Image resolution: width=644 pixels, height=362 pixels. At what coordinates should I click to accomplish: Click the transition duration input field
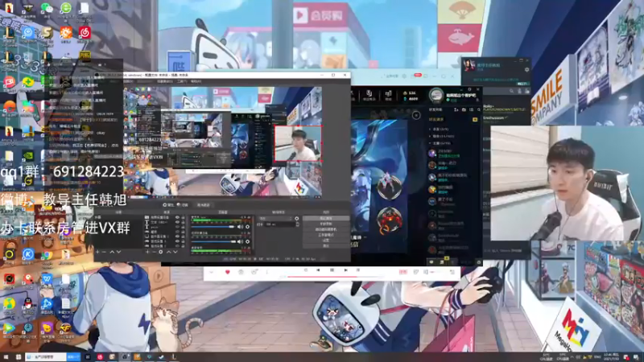click(280, 224)
